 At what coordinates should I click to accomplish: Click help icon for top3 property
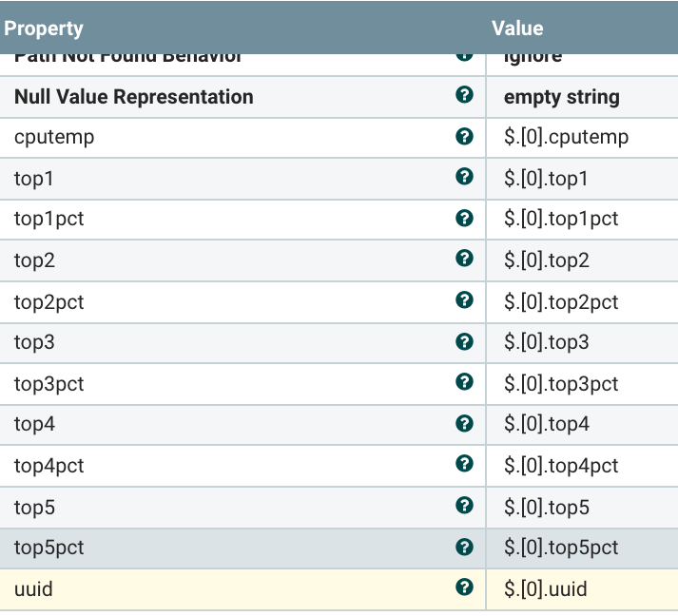coord(464,341)
